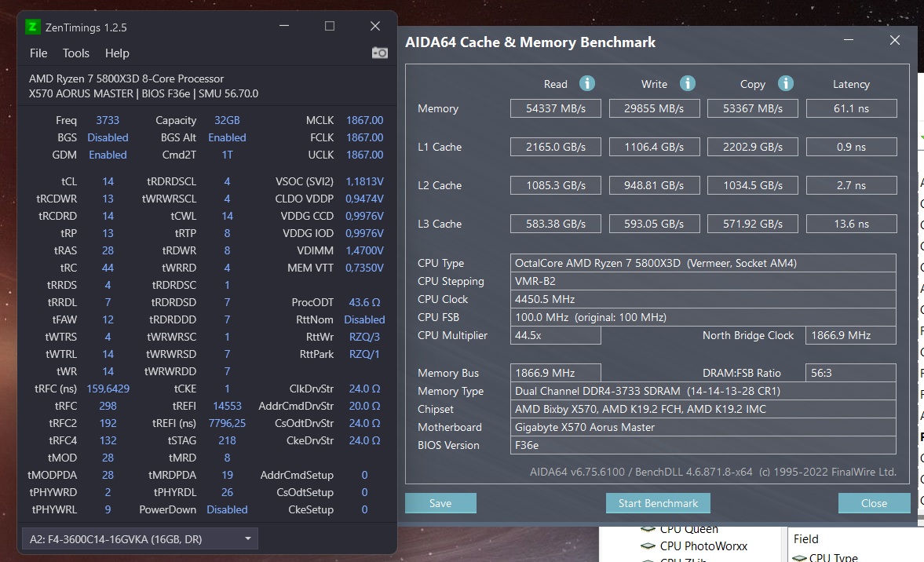
Task: Open the Tools menu in ZenTimings
Action: (x=76, y=53)
